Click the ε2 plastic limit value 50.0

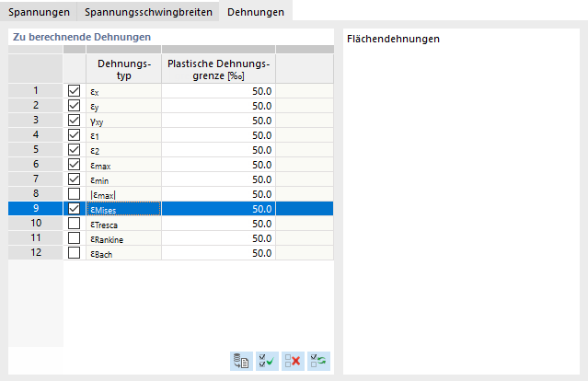[219, 150]
